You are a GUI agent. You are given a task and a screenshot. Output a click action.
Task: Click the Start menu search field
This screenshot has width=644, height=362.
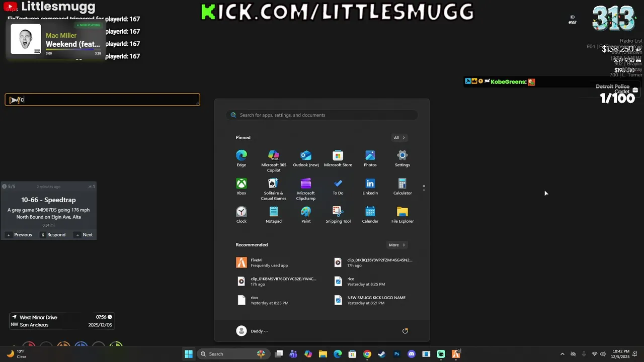click(322, 115)
